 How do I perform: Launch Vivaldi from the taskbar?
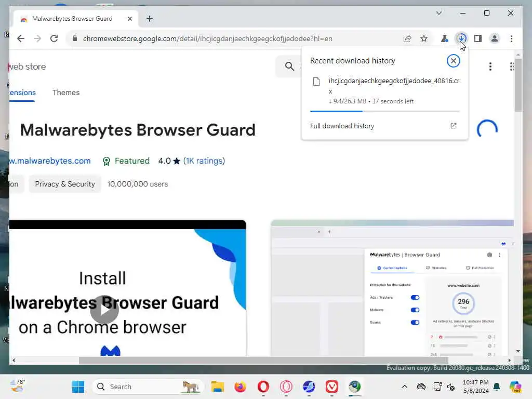coord(331,387)
